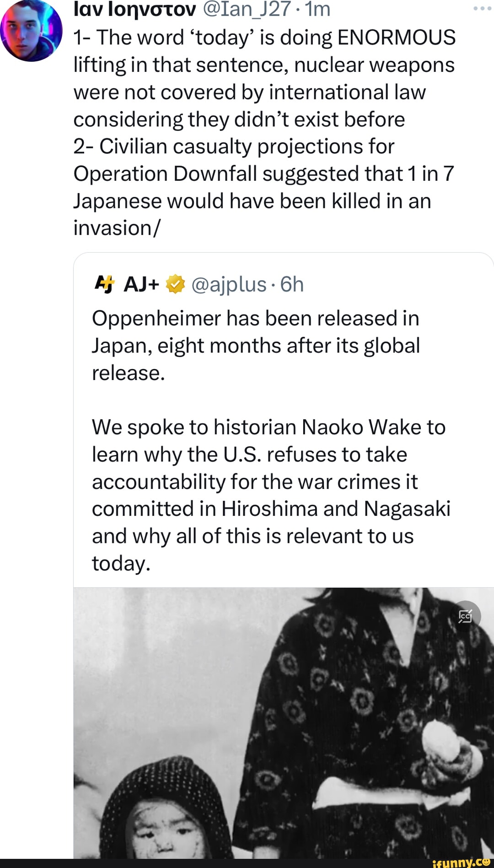The height and width of the screenshot is (868, 494).
Task: Click the hooded child in the photo
Action: click(x=160, y=815)
